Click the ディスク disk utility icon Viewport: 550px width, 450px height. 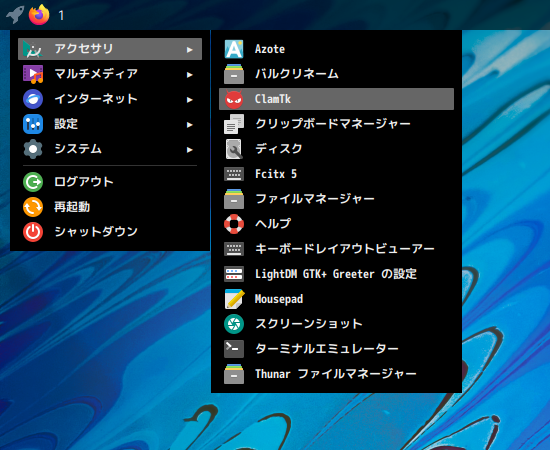pos(234,149)
